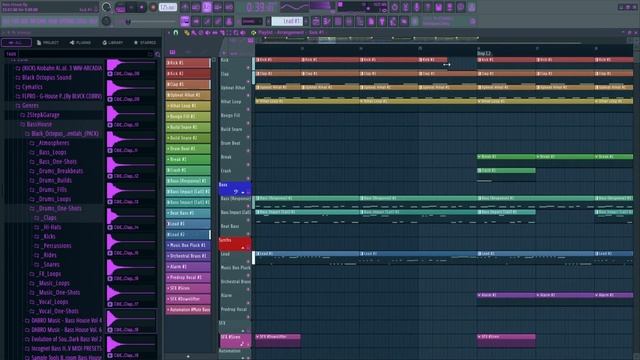640x360 pixels.
Task: Mute the Break track
Action: click(x=248, y=165)
